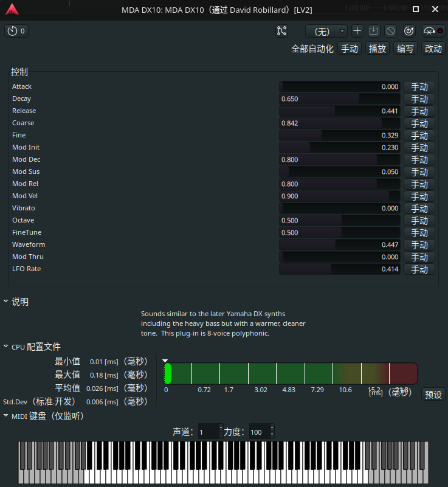Set all automation to 编写
Screen dimensions: 448x487
point(405,49)
